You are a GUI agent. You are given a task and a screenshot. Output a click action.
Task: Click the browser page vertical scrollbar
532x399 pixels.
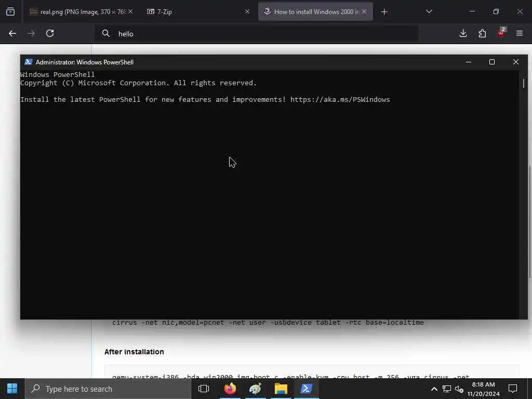tap(530, 221)
